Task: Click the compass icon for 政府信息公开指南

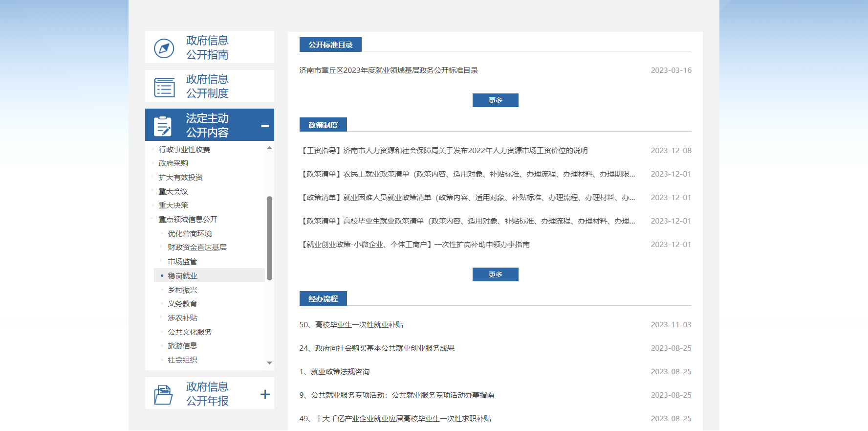Action: 164,48
